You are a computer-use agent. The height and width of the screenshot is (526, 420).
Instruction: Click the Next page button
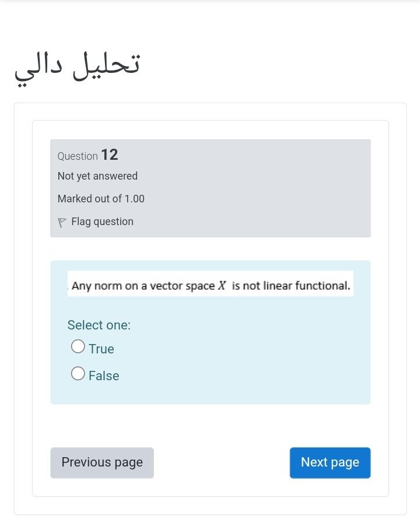(x=330, y=462)
